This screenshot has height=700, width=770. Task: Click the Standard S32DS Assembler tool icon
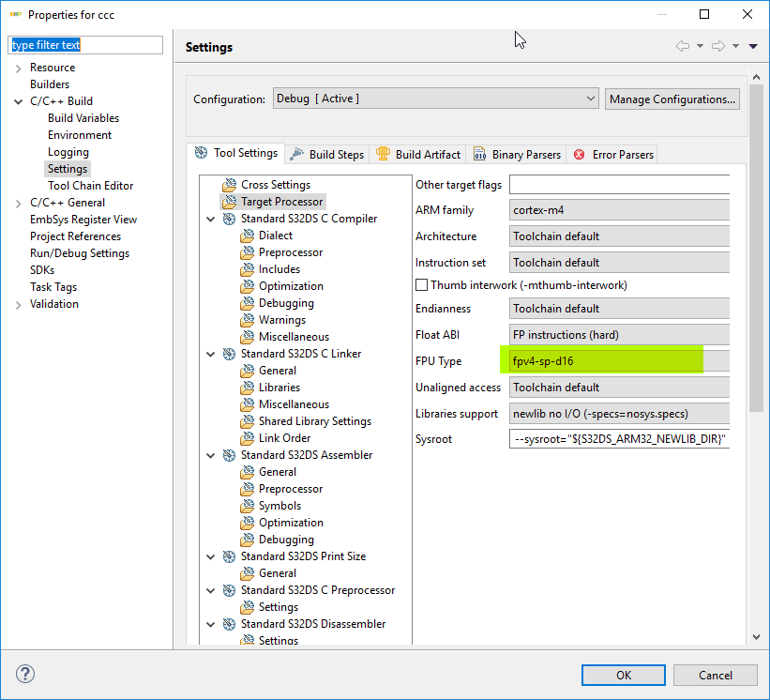tap(230, 455)
